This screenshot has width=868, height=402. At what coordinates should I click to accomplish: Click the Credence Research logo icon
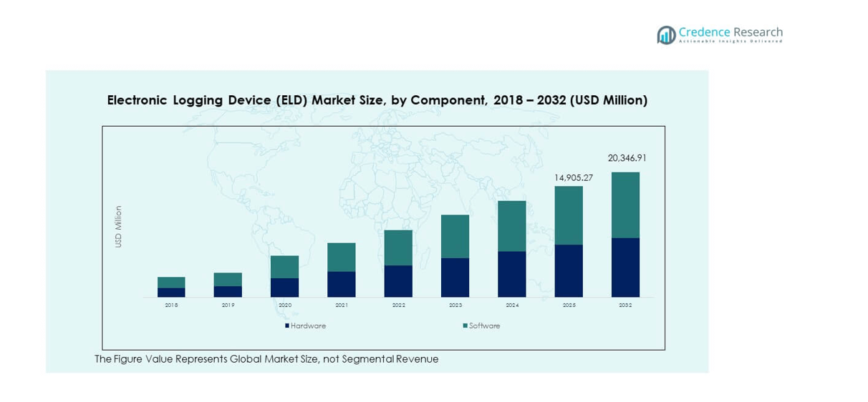(x=666, y=34)
